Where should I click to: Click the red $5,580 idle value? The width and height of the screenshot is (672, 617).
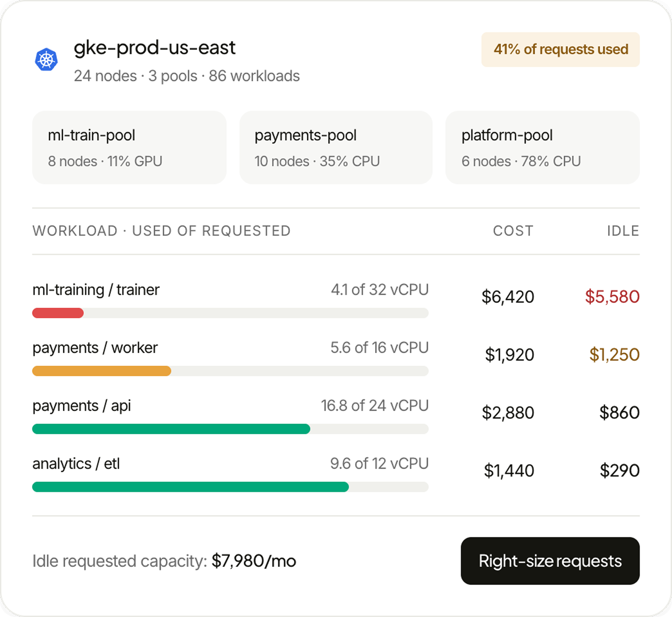click(x=612, y=297)
